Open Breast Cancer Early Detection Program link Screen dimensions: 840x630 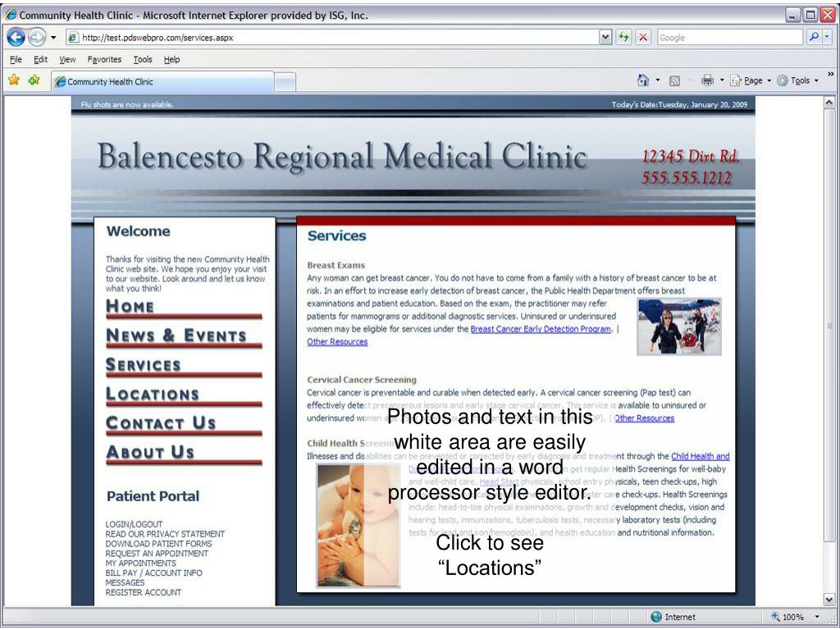tap(541, 329)
